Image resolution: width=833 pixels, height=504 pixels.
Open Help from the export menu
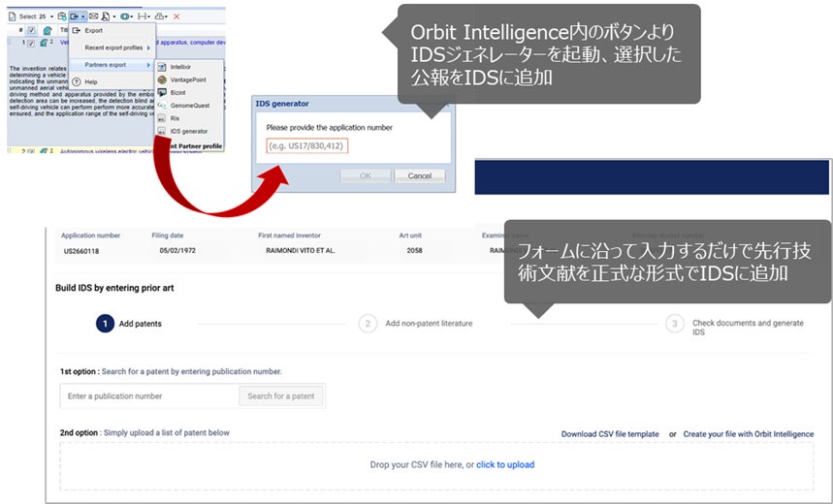(x=91, y=81)
